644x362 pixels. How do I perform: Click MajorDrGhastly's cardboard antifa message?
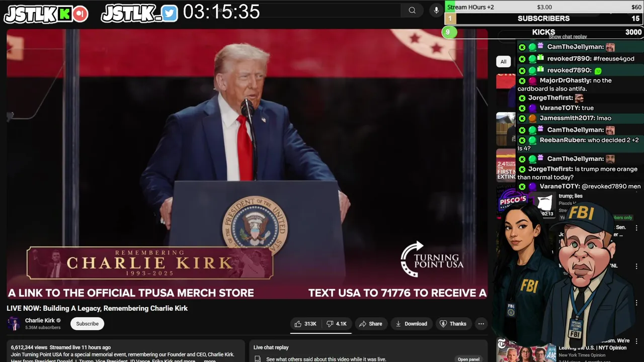pos(580,84)
